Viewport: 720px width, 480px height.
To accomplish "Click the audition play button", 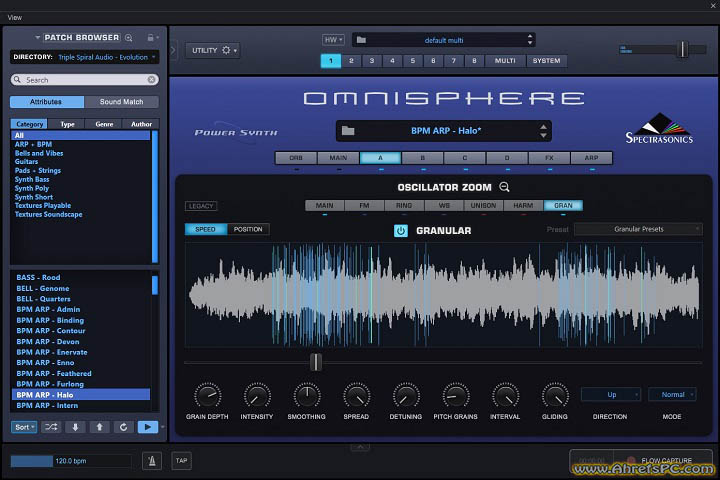I will coord(148,427).
